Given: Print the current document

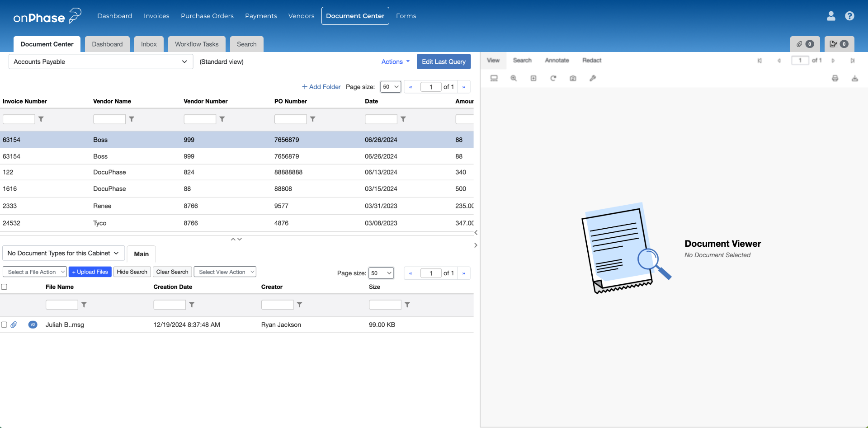Looking at the screenshot, I should pos(835,78).
